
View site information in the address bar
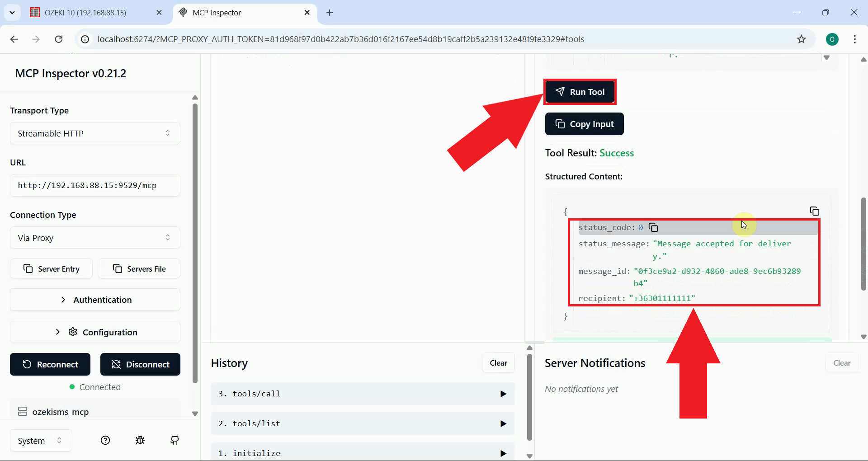pos(85,39)
